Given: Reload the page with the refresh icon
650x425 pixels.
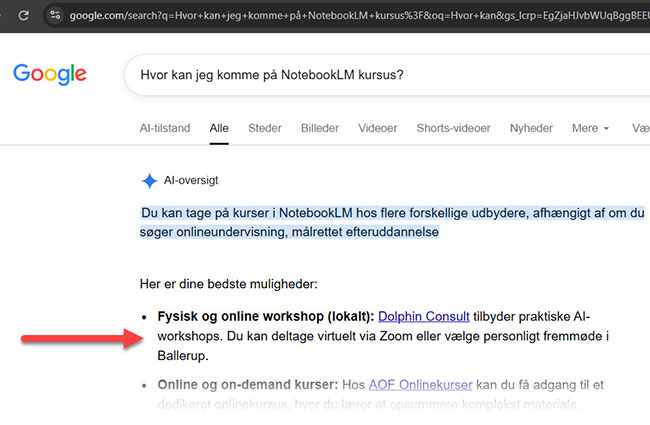Looking at the screenshot, I should click(24, 16).
